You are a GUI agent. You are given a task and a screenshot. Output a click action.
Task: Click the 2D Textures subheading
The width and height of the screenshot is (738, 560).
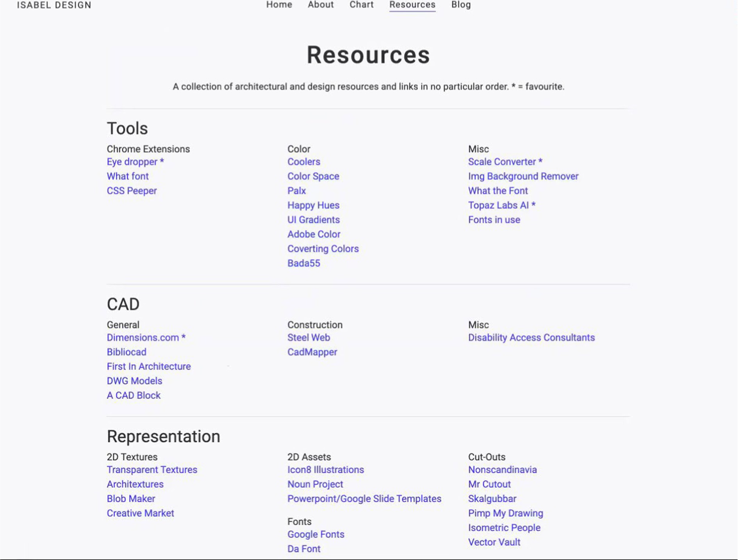(132, 457)
